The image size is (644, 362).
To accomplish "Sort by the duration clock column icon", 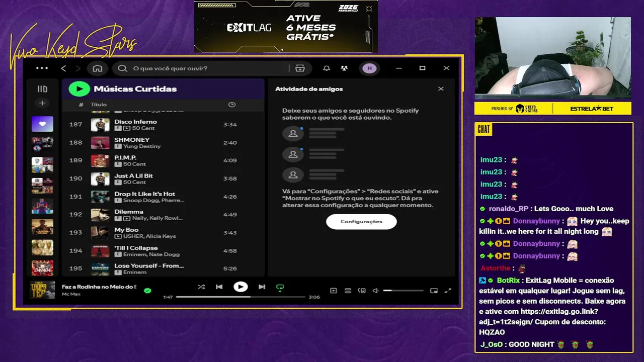I will [231, 105].
